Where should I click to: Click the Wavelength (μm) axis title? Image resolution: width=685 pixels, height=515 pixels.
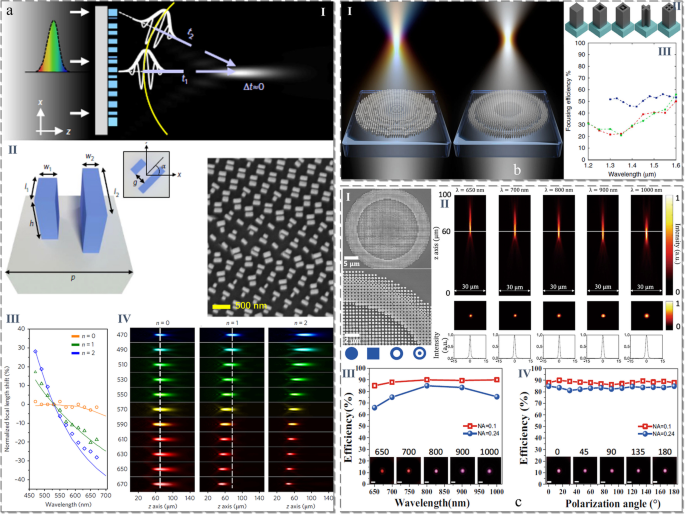click(x=633, y=174)
